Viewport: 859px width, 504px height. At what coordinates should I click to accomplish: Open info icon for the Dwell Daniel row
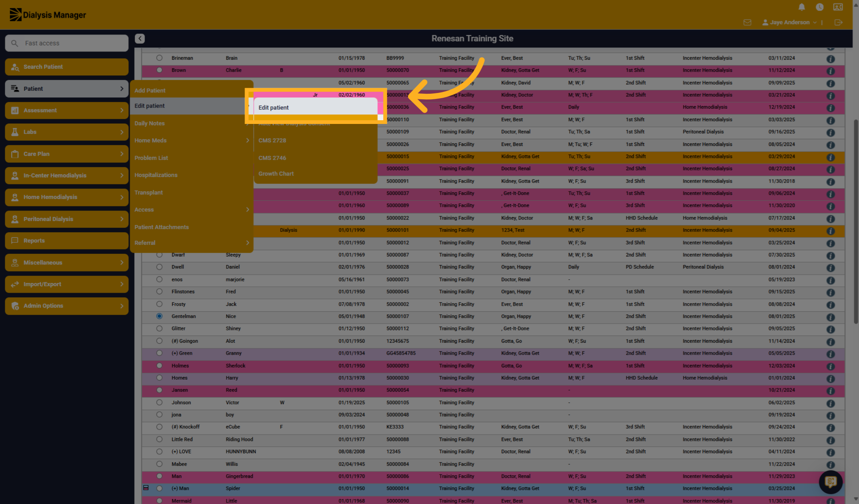pyautogui.click(x=831, y=268)
